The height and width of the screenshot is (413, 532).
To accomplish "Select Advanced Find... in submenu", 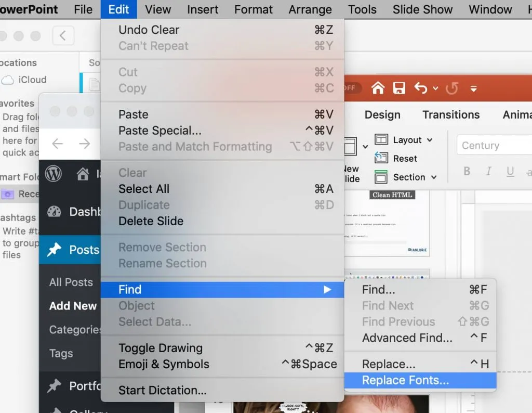I will [420, 338].
